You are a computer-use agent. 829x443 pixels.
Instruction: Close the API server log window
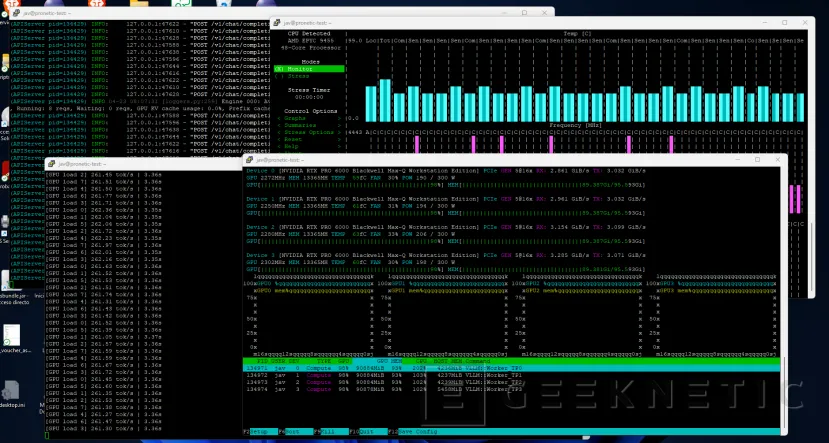click(544, 13)
